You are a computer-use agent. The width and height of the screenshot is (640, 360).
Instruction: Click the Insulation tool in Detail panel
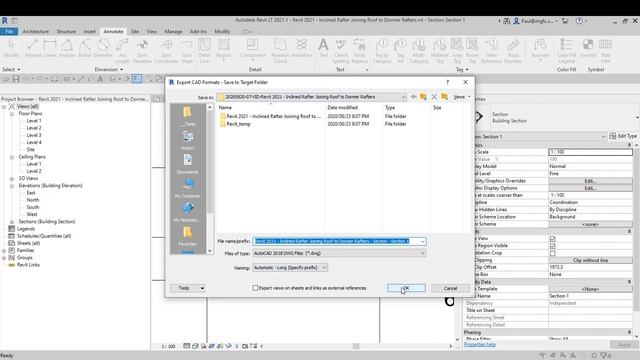click(x=302, y=48)
